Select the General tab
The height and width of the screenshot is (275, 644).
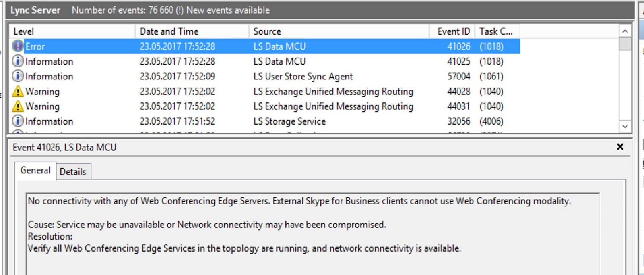click(35, 171)
